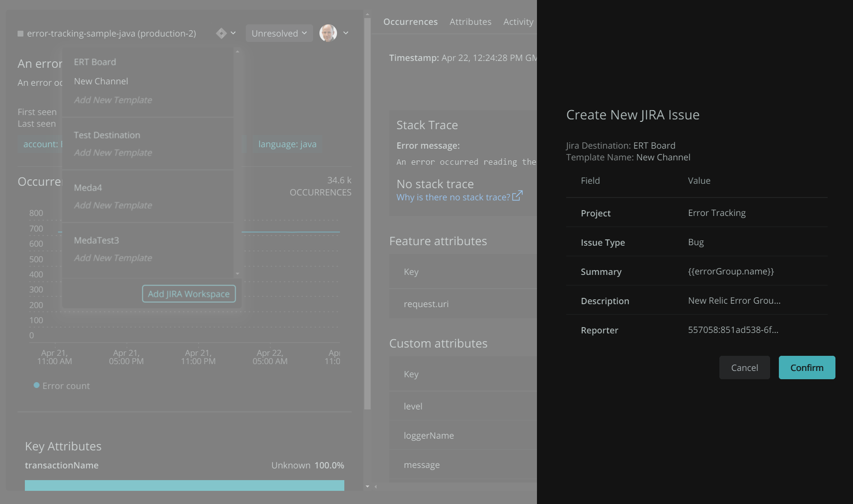Screen dimensions: 853x504
Task: Open the chevron beside the assignee avatar
Action: tap(346, 33)
